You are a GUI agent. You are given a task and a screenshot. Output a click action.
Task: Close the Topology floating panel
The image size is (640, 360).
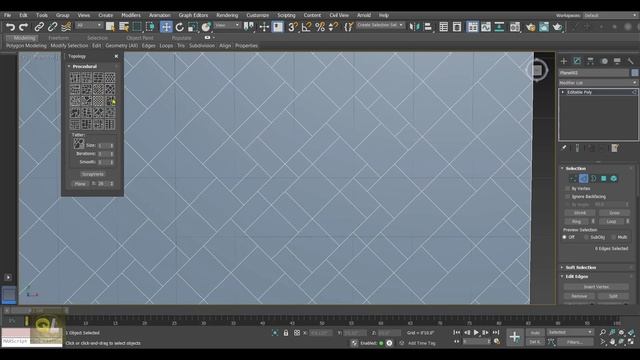[116, 56]
